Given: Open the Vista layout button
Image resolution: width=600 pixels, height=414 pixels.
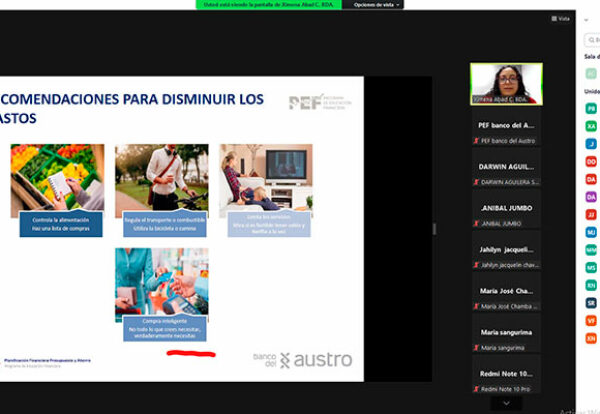Looking at the screenshot, I should [x=560, y=18].
